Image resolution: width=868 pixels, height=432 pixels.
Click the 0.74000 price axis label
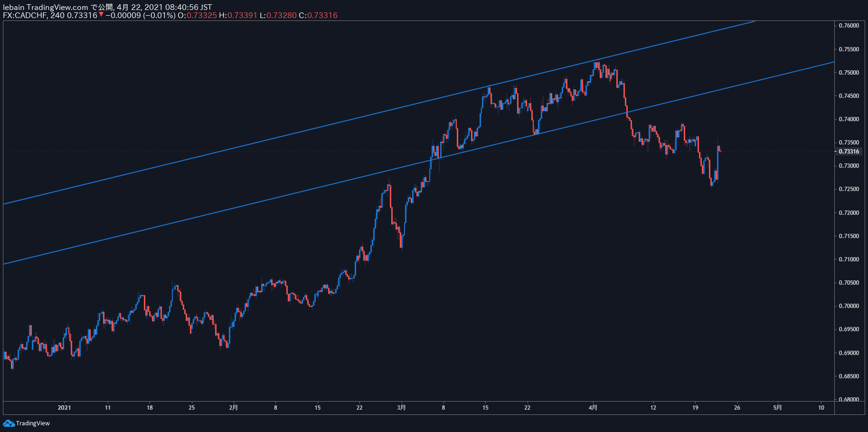point(849,119)
